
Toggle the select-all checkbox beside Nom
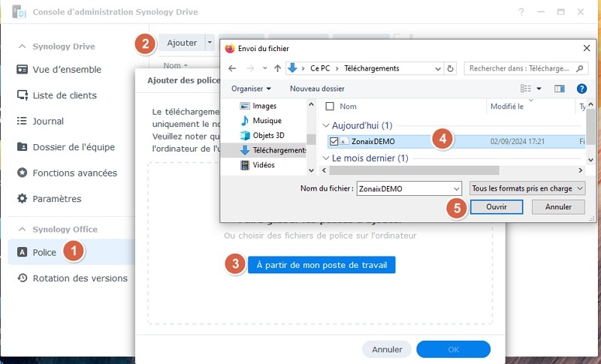[330, 106]
